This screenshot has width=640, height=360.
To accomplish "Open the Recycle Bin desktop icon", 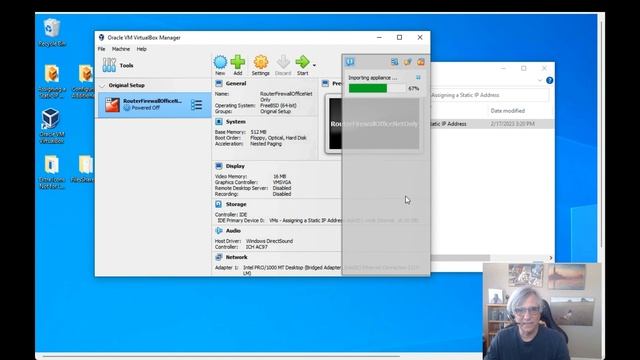I will pos(52,33).
